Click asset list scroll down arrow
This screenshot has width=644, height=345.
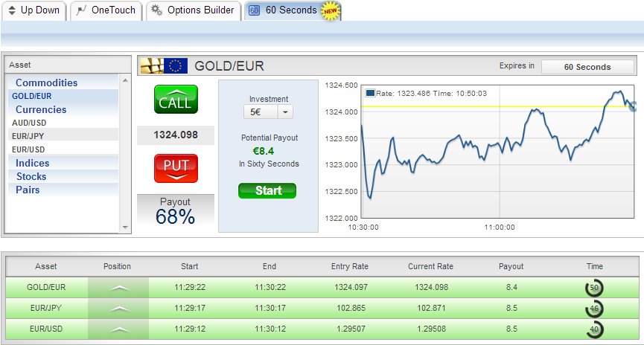[125, 228]
